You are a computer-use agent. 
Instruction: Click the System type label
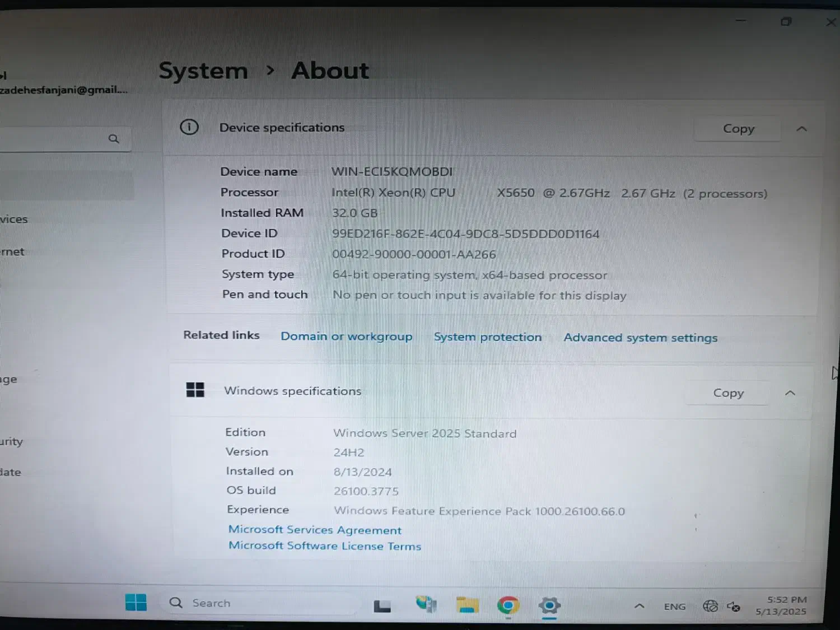coord(258,274)
